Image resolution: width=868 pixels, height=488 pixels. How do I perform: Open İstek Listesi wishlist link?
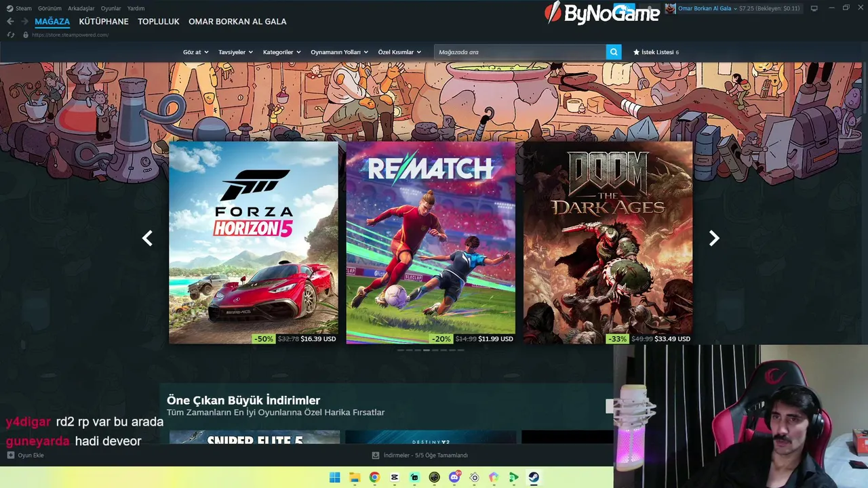pyautogui.click(x=658, y=52)
